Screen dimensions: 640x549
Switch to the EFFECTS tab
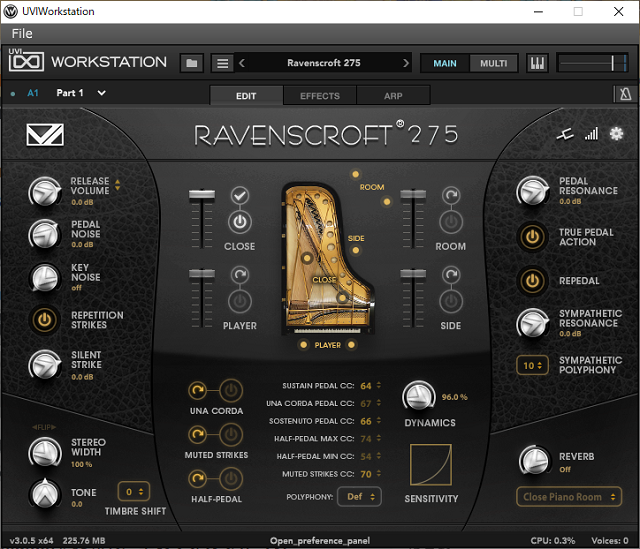(320, 96)
